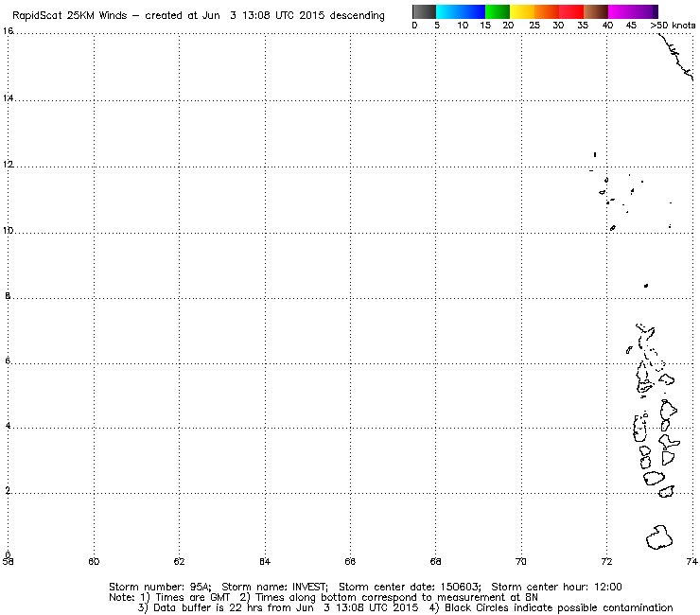This screenshot has height=615, width=700.
Task: Click the latitude label 10
Action: click(x=8, y=231)
